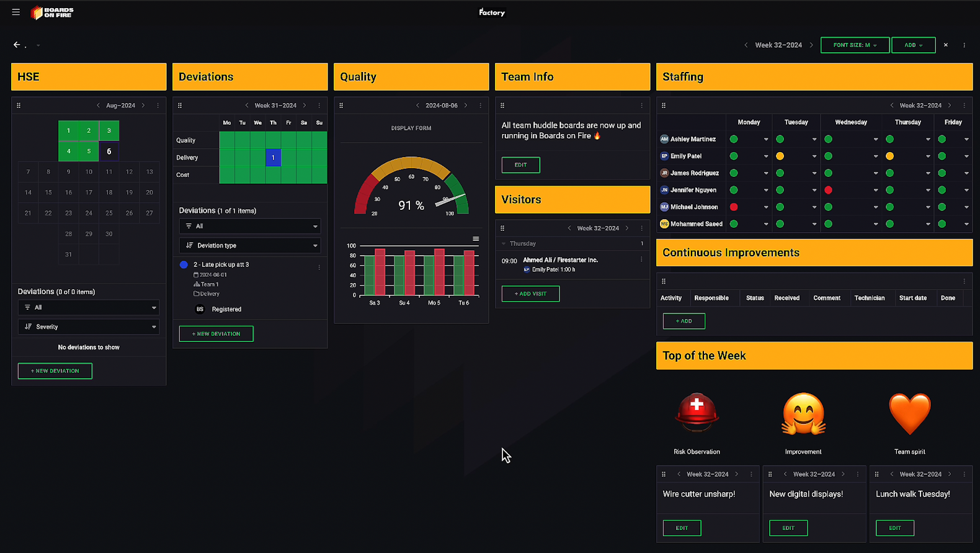Go to previous date before 2024-08-06
This screenshot has width=980, height=553.
click(417, 106)
